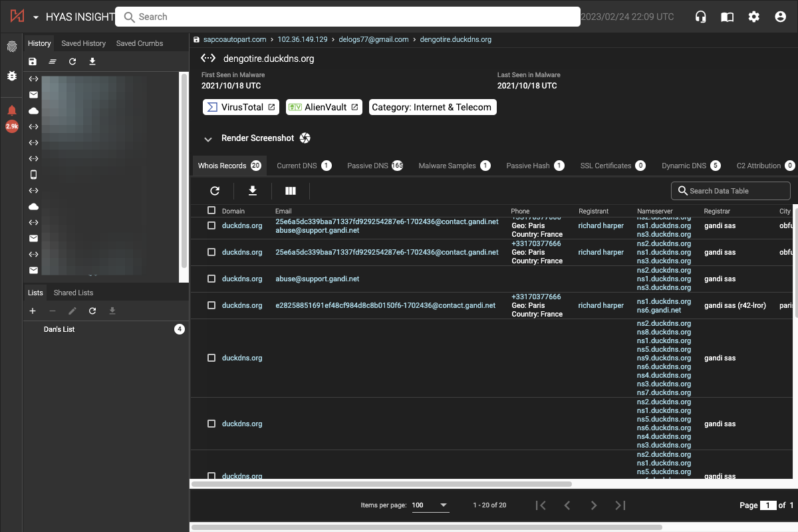Collapse the Render Screenshot section
The image size is (798, 532).
(x=208, y=140)
